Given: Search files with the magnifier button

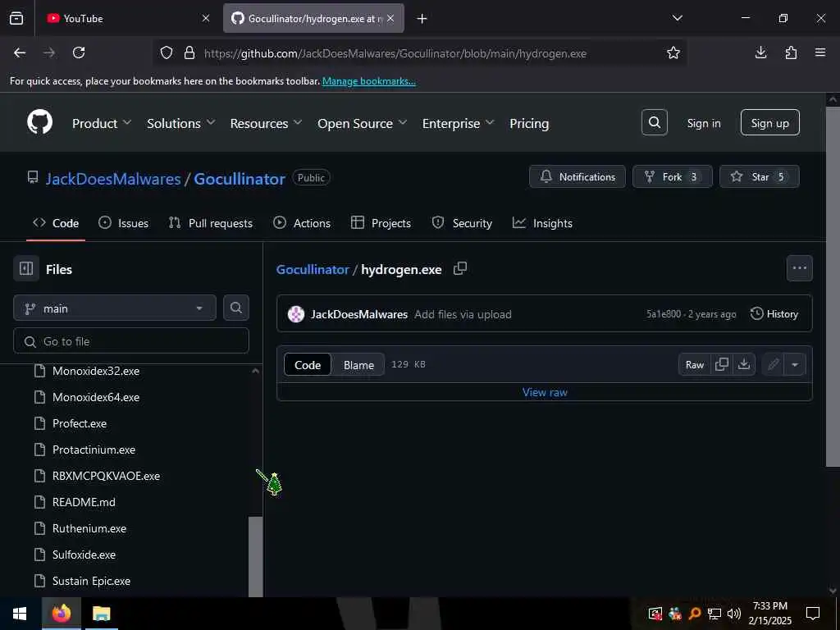Looking at the screenshot, I should pyautogui.click(x=235, y=308).
